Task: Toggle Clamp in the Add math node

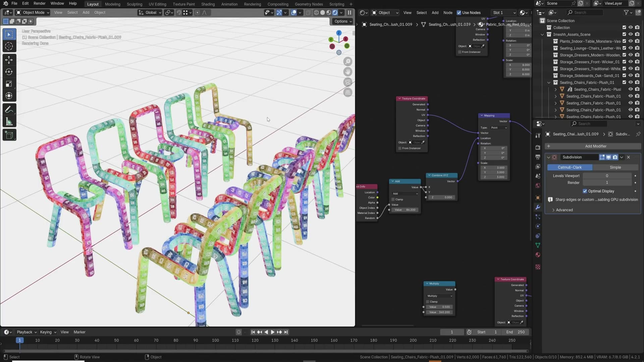Action: (393, 199)
